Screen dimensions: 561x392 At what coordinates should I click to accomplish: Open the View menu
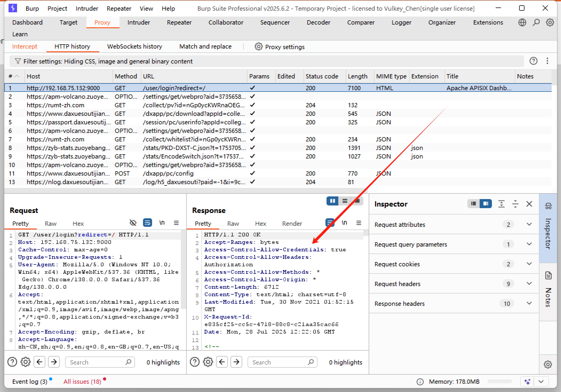(x=146, y=9)
